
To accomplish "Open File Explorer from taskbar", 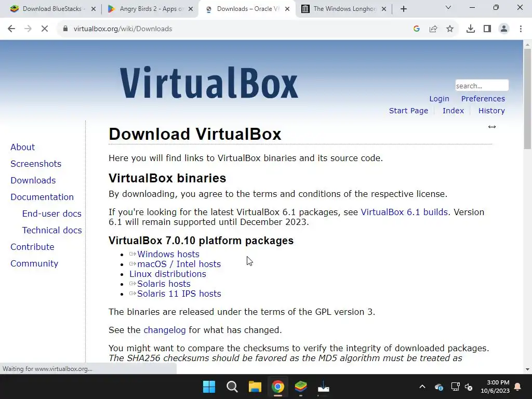I will (255, 387).
